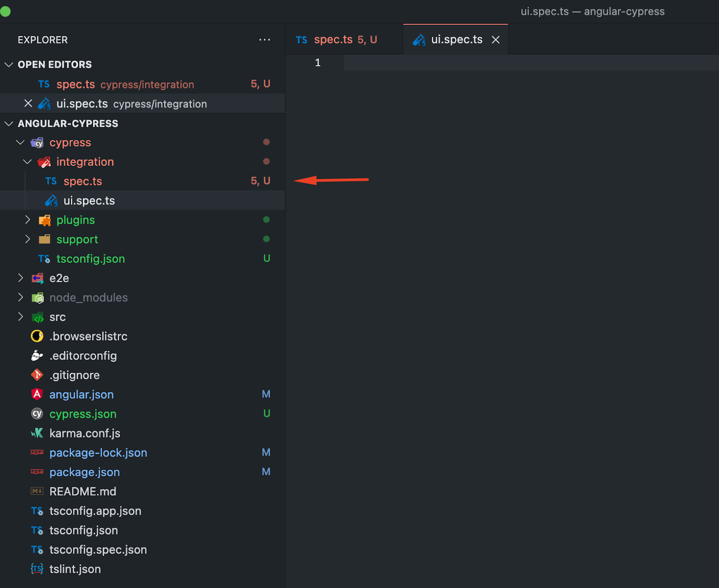The width and height of the screenshot is (719, 588).
Task: Collapse the integration folder chevron
Action: tap(27, 162)
